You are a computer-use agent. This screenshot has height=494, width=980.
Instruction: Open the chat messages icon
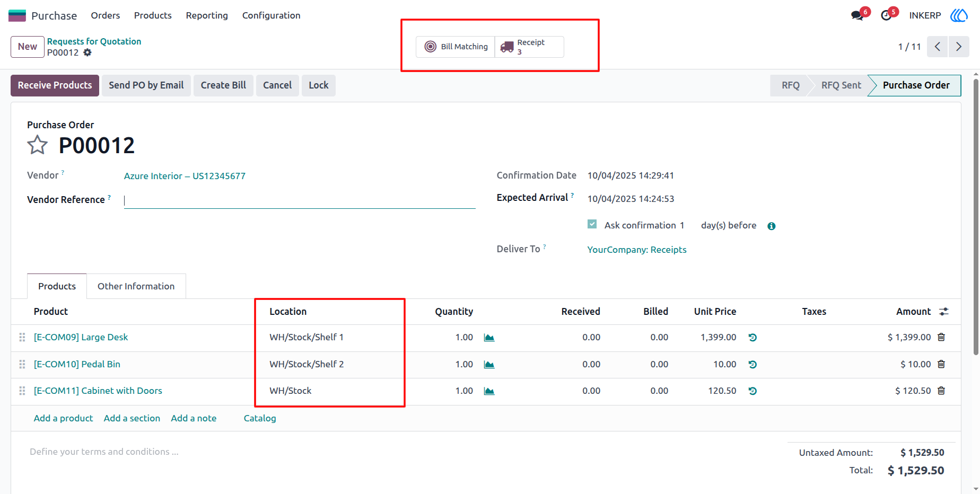[857, 15]
